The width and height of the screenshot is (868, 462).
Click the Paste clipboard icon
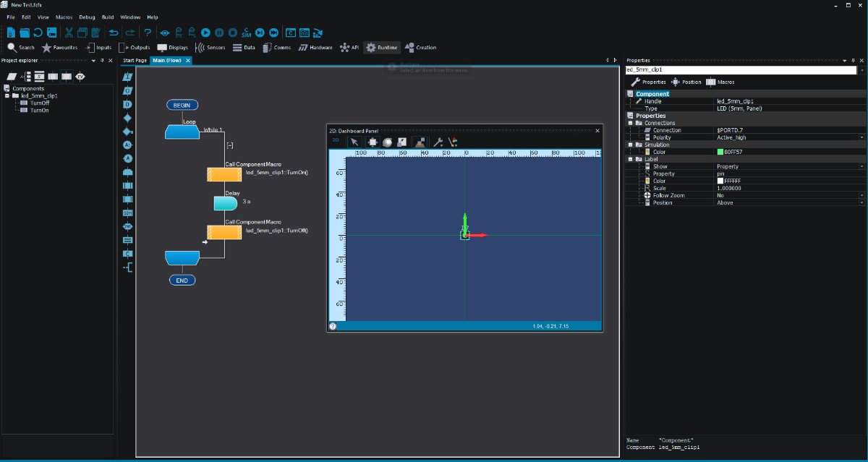(x=95, y=33)
